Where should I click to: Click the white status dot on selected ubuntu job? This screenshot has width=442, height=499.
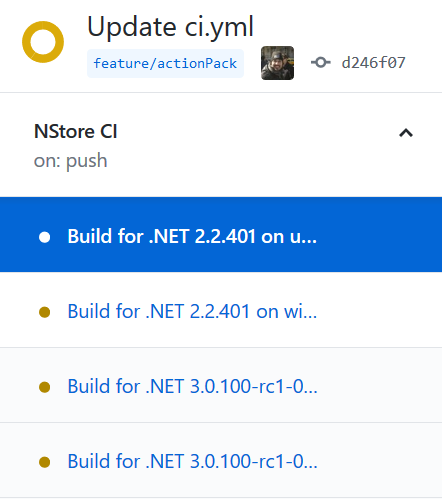[x=45, y=237]
